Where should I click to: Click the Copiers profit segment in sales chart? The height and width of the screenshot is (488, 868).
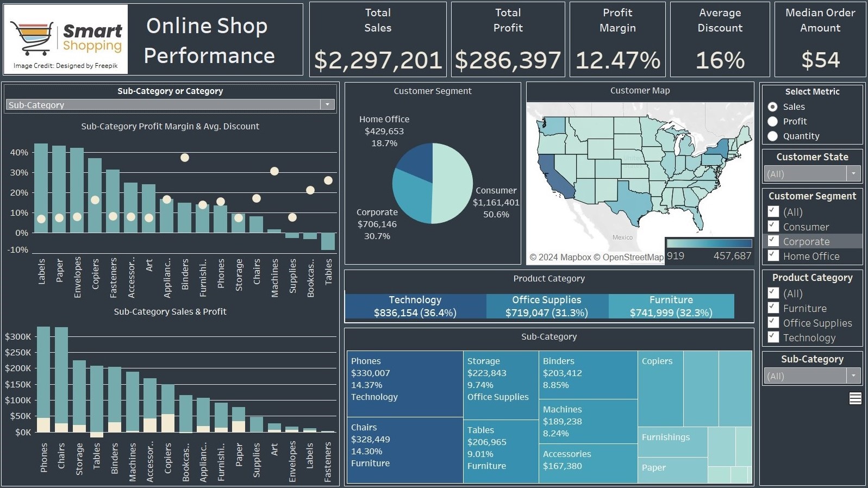(x=168, y=423)
